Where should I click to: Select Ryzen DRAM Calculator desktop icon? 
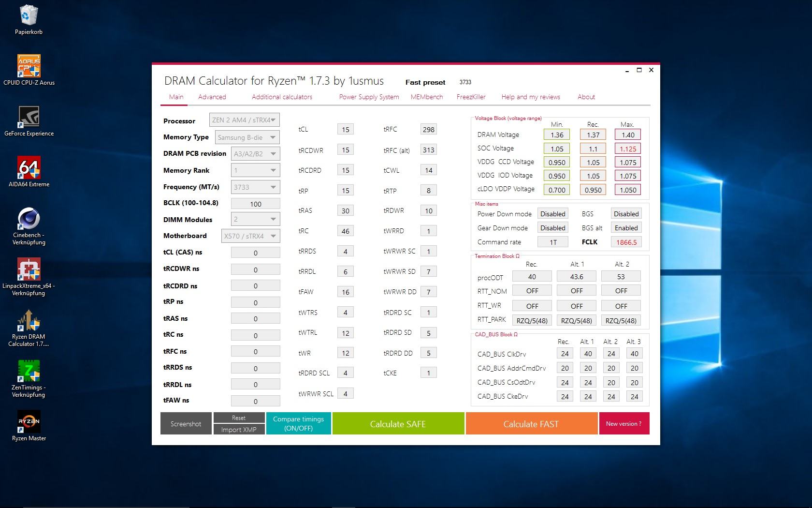[x=29, y=328]
